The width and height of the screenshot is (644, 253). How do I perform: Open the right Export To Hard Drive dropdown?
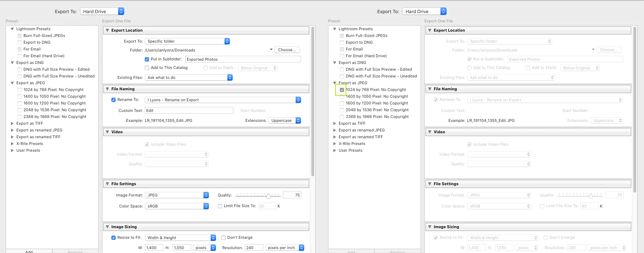424,11
